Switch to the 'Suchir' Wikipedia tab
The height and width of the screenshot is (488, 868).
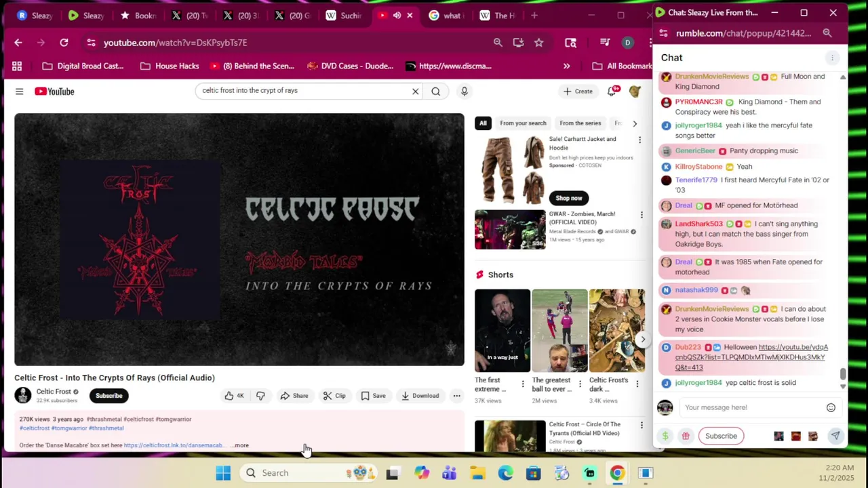(x=344, y=15)
